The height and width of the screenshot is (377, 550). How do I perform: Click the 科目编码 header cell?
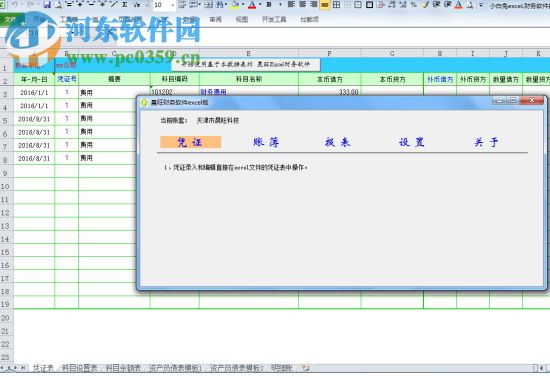[175, 79]
